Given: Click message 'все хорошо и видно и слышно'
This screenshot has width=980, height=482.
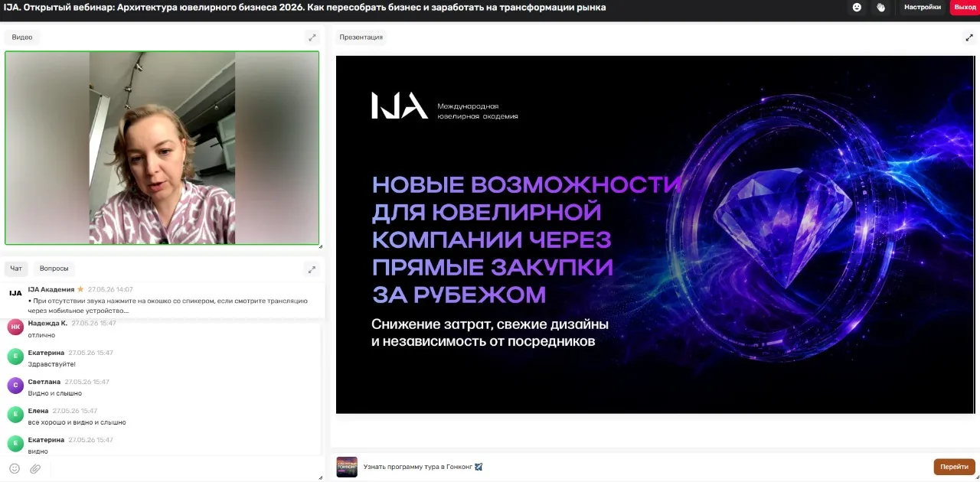Looking at the screenshot, I should [77, 422].
